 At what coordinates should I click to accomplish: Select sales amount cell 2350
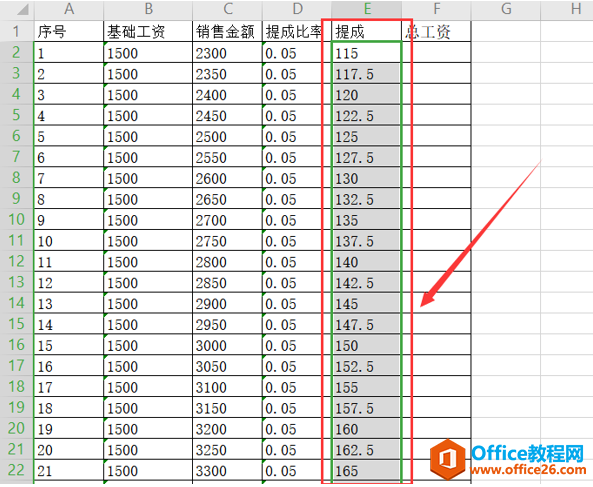[x=227, y=73]
